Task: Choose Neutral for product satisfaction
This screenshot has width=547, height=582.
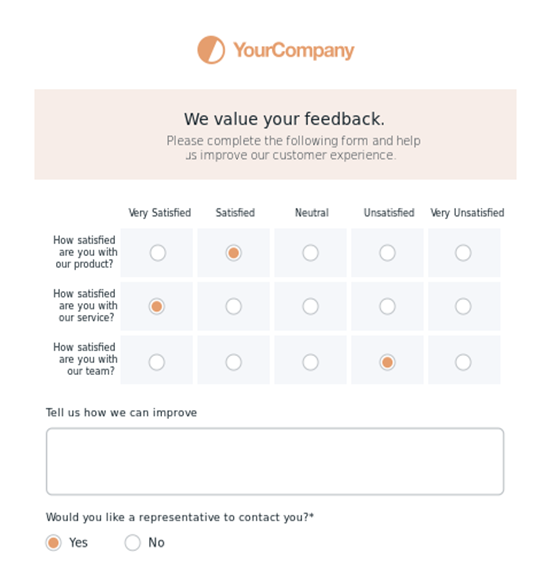Action: 310,253
